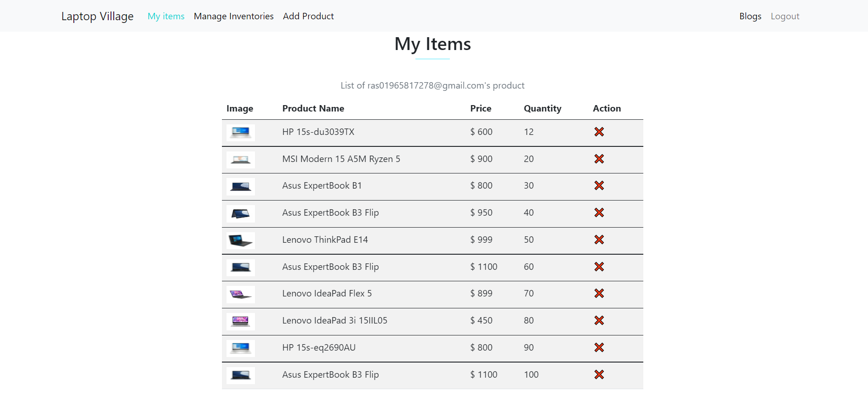868x413 pixels.
Task: Click the 'Lenovo ThinkPad E14' product name
Action: 325,240
